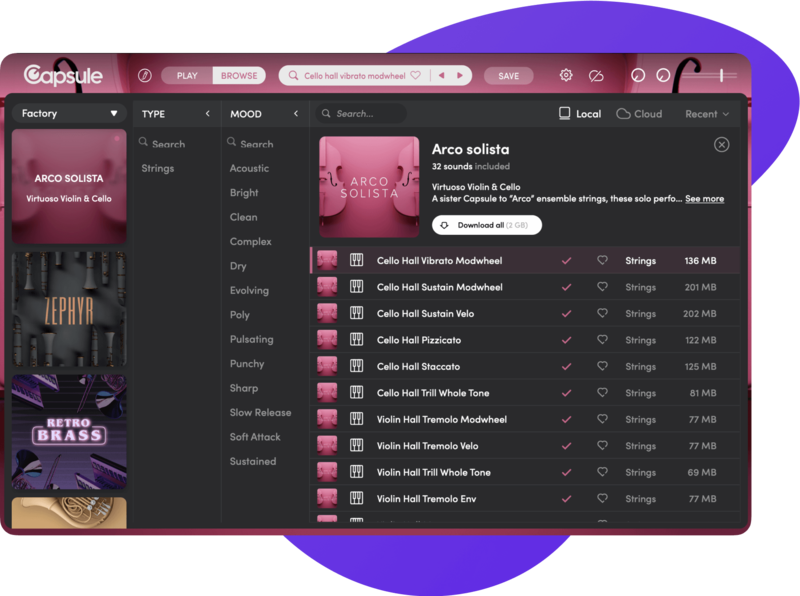Screen dimensions: 800x596
Task: Click thumbnail of Violin Hall Trill Whole Tone
Action: [x=327, y=472]
